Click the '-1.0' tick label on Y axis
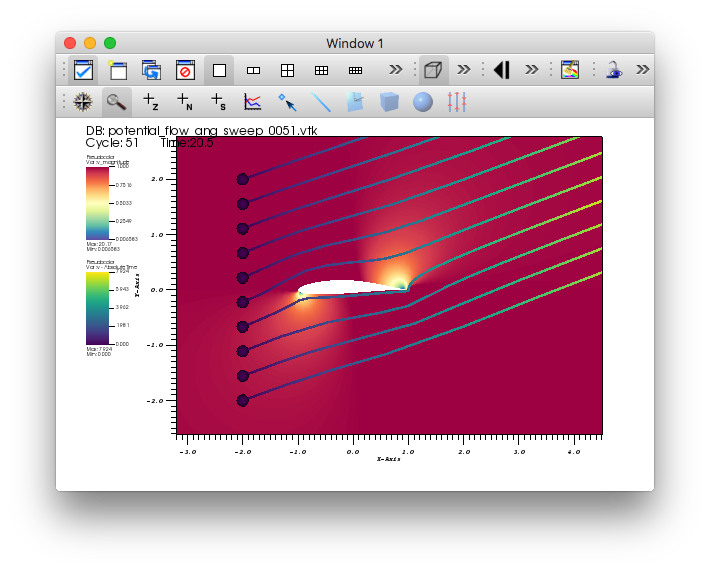This screenshot has height=571, width=710. click(155, 345)
